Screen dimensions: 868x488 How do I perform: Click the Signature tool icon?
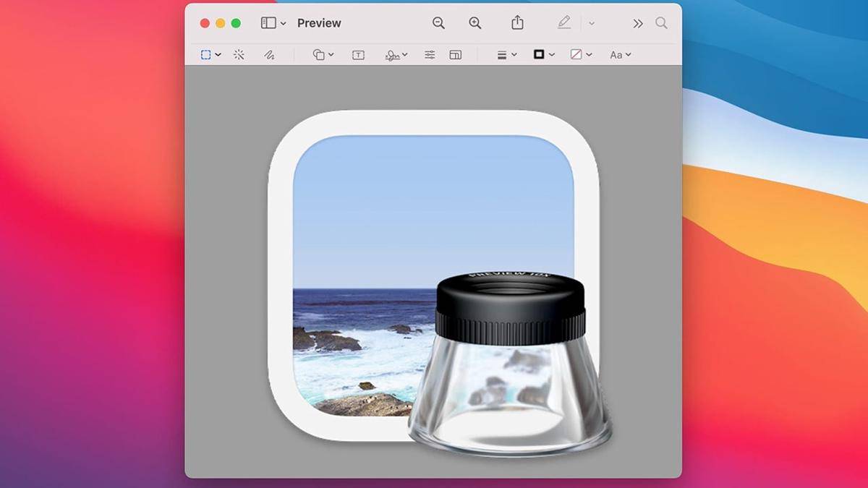pyautogui.click(x=393, y=55)
